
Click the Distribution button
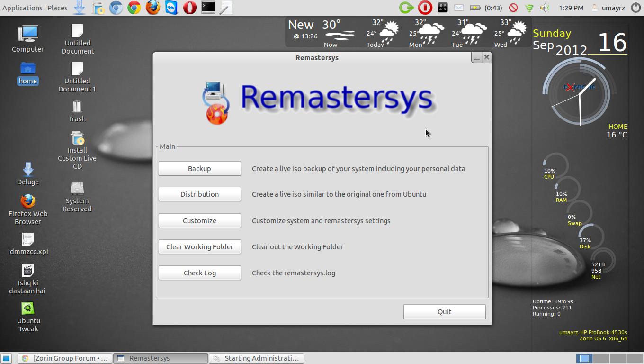pyautogui.click(x=199, y=194)
